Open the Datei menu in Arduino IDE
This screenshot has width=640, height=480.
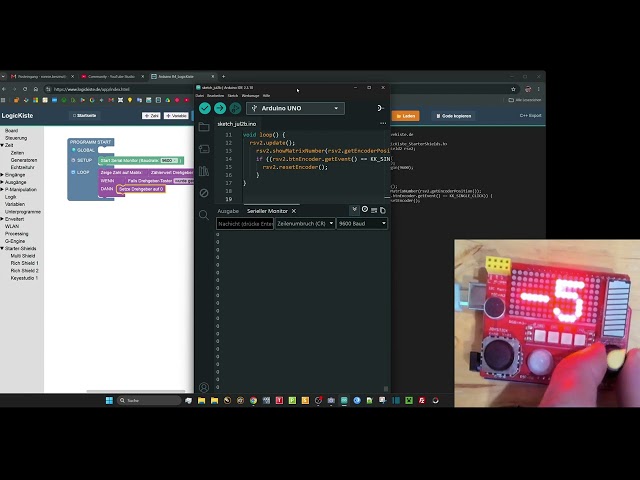200,96
